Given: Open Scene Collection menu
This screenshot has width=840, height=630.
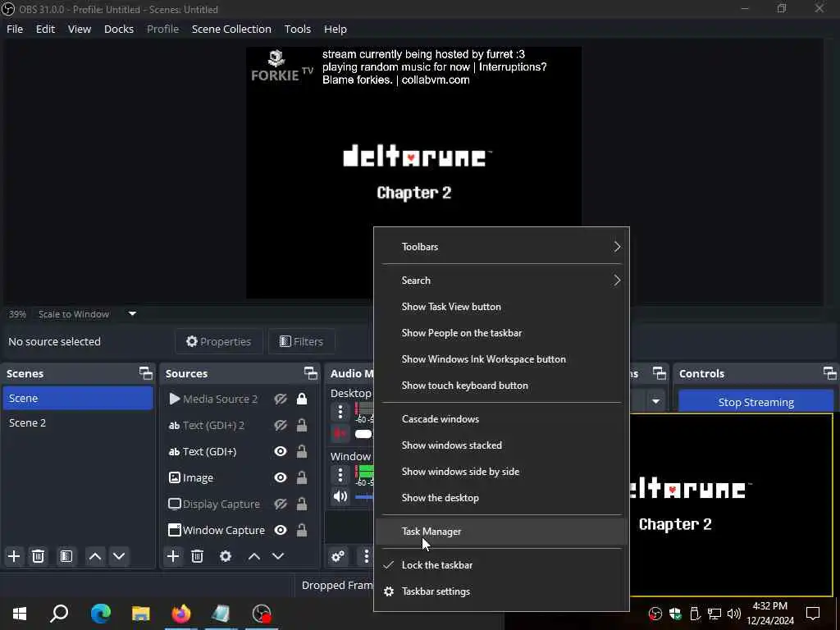Looking at the screenshot, I should tap(231, 29).
